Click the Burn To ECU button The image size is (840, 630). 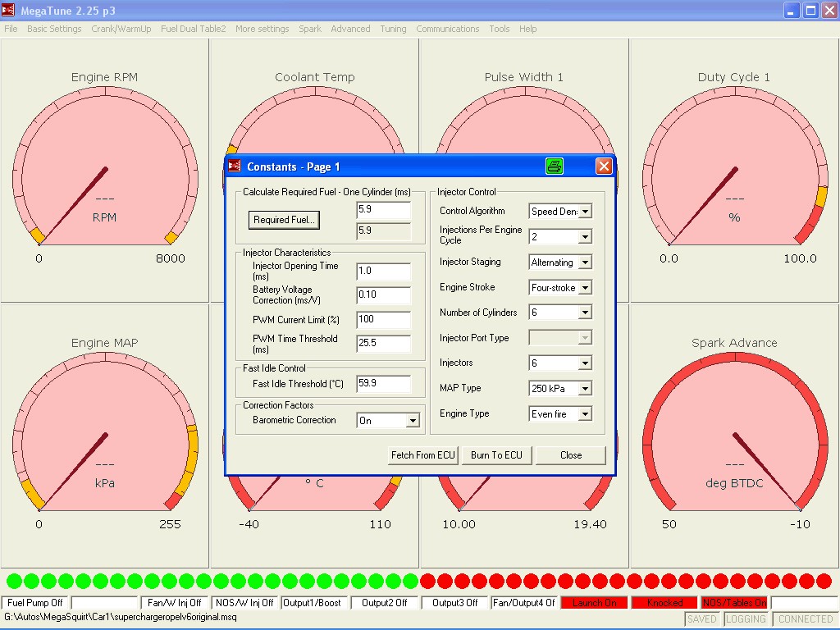[496, 455]
